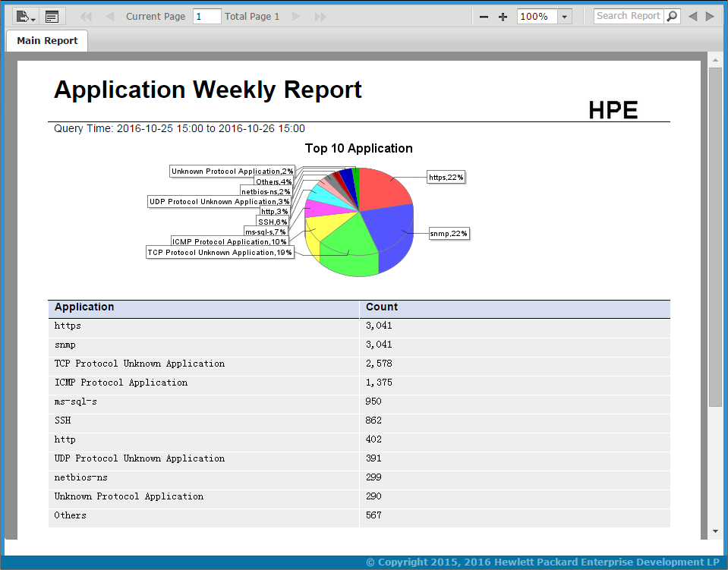The height and width of the screenshot is (570, 728).
Task: Click the http table row name
Action: (65, 439)
